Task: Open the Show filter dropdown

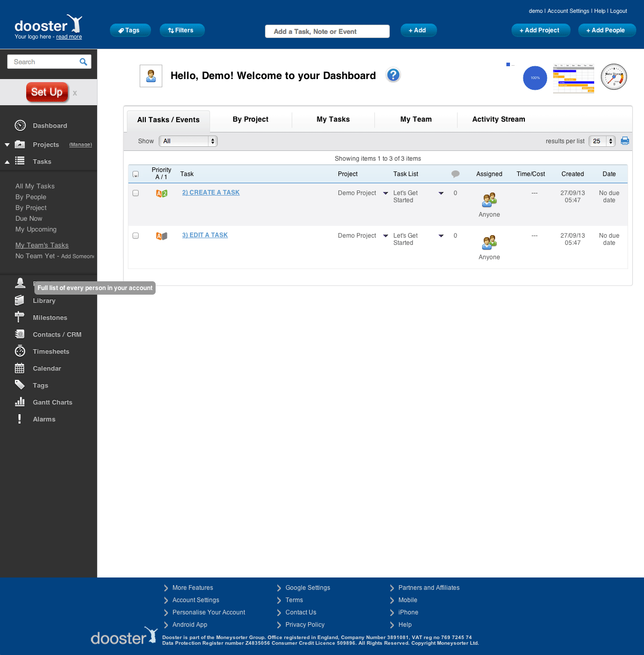Action: [188, 141]
